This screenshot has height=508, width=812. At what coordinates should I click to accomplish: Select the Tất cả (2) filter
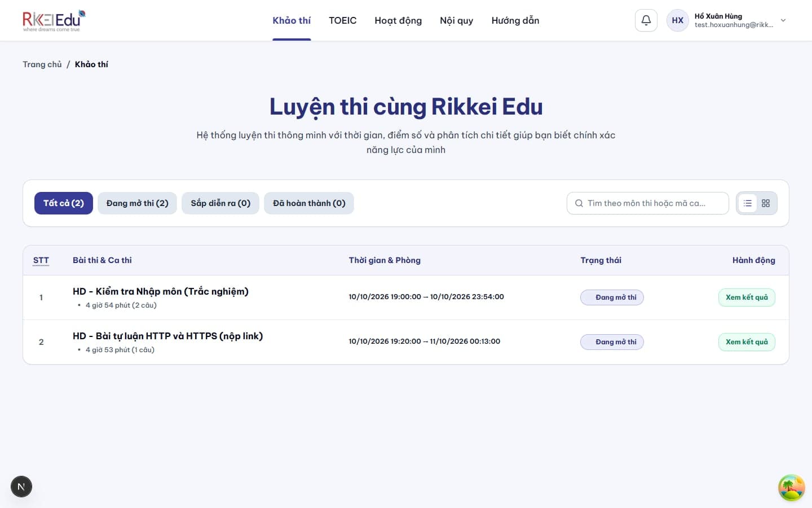pos(64,203)
